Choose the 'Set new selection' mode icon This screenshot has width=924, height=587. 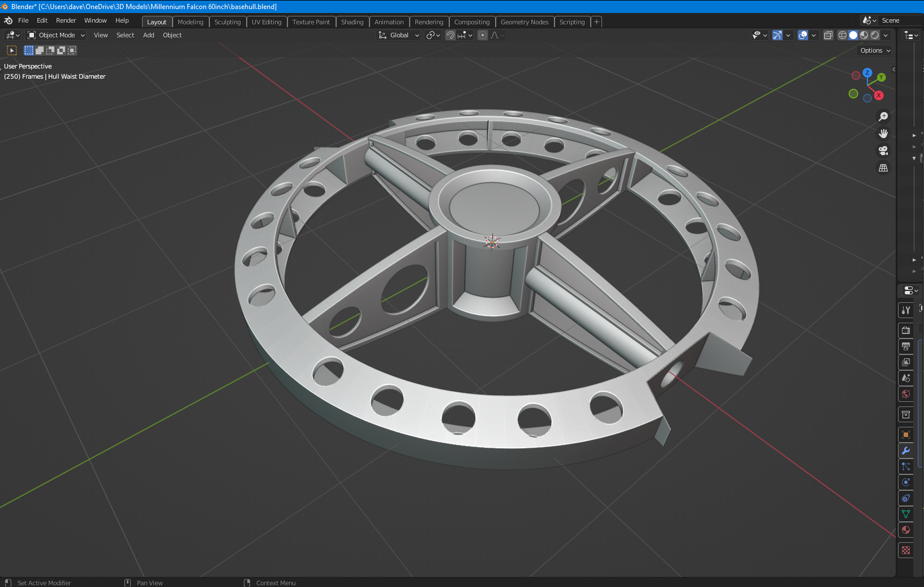tap(29, 50)
